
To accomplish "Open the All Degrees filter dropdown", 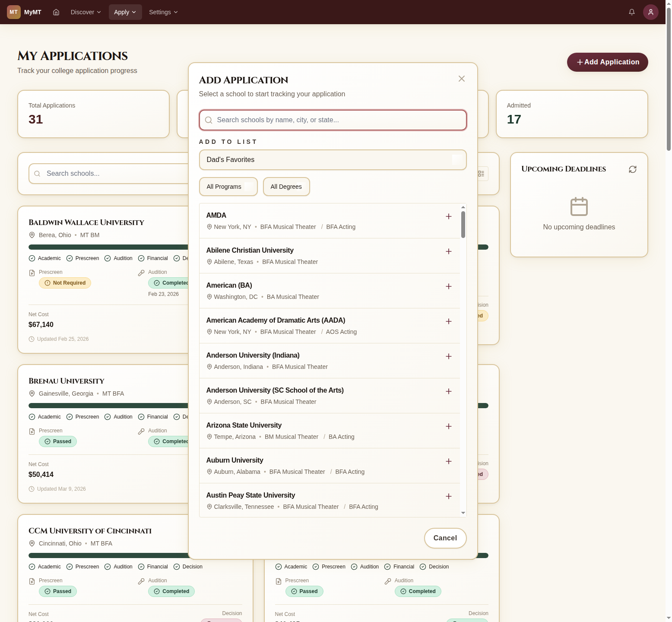I will [286, 187].
